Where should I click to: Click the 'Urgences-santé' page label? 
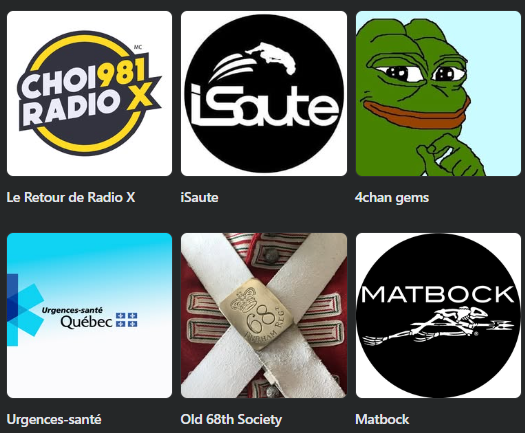tap(54, 419)
